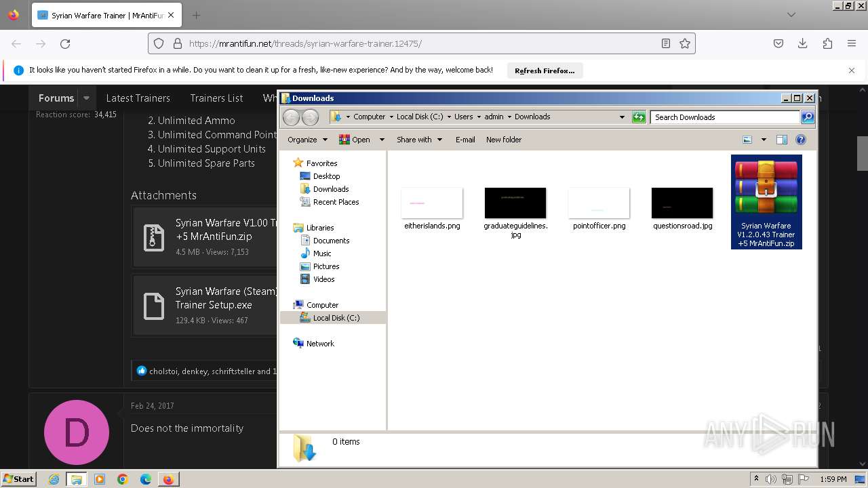Image resolution: width=868 pixels, height=488 pixels.
Task: Open the Forums tab on the website
Action: tap(56, 98)
